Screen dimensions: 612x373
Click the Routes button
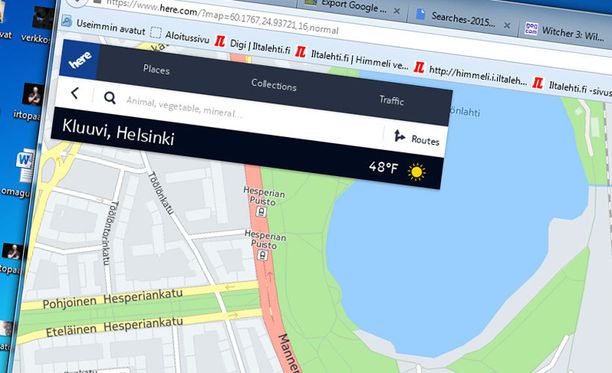pos(416,138)
